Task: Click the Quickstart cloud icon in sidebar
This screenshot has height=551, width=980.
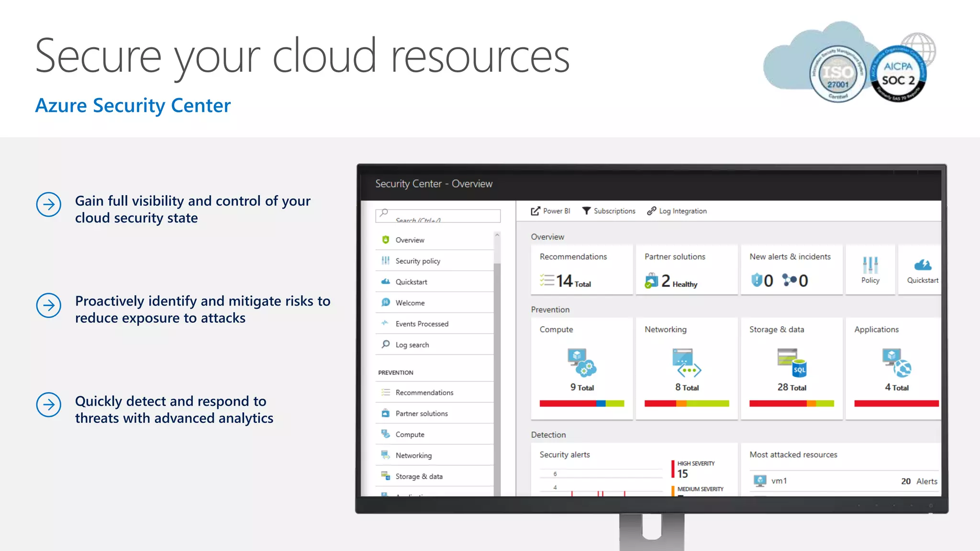Action: pyautogui.click(x=386, y=282)
